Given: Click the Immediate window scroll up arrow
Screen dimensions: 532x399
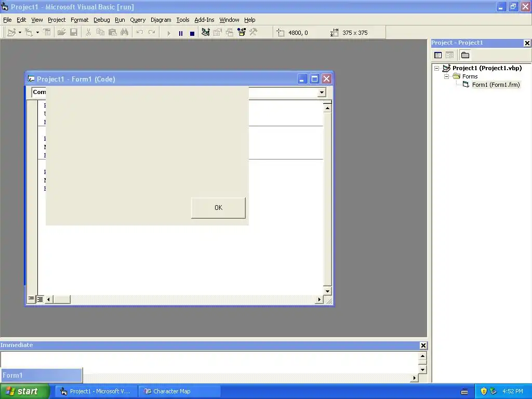Looking at the screenshot, I should [x=422, y=356].
